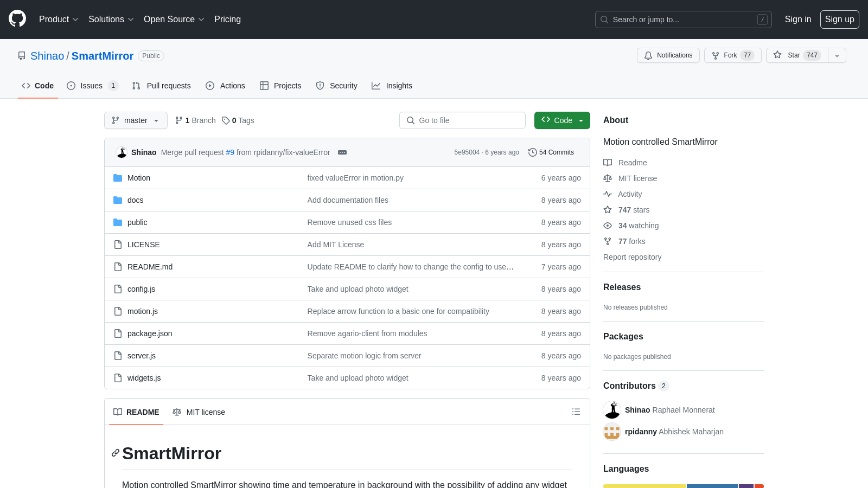Click the Motion folder icon
This screenshot has height=488, width=868.
click(118, 178)
